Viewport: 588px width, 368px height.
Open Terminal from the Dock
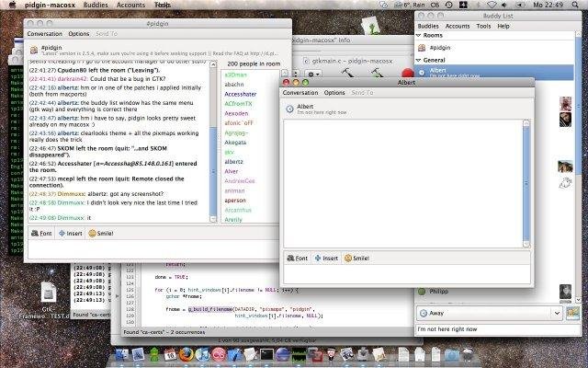coord(266,354)
